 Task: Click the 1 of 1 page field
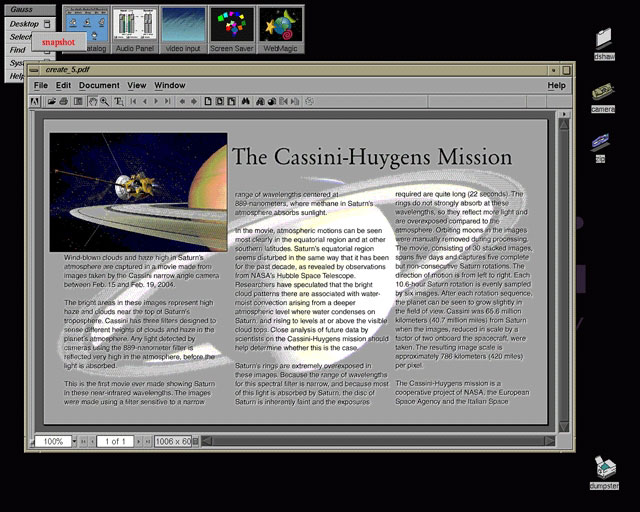coord(115,441)
